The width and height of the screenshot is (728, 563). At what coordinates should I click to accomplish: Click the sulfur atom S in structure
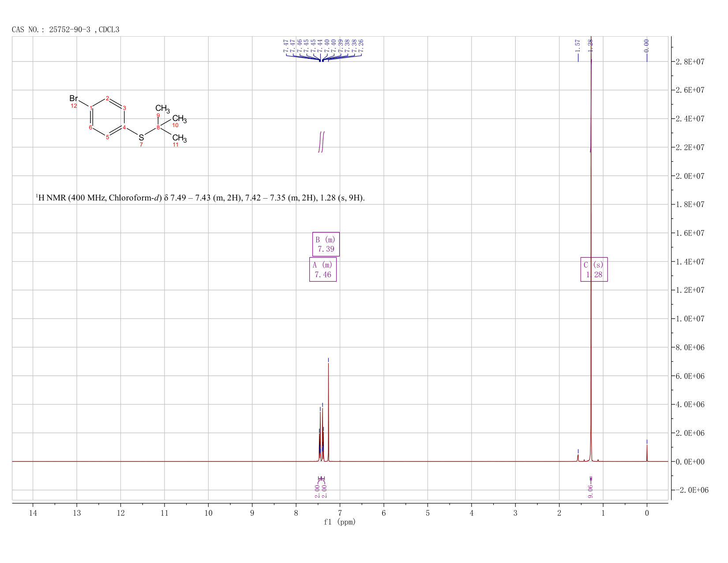141,137
